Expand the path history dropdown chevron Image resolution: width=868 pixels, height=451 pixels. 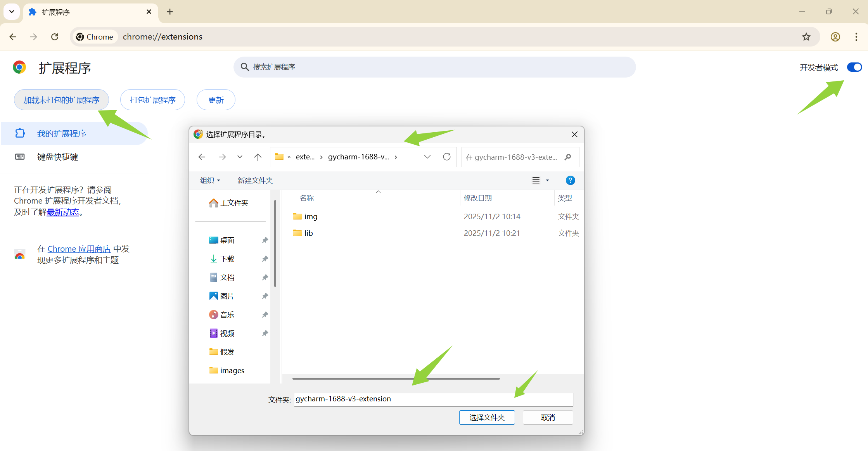tap(427, 157)
